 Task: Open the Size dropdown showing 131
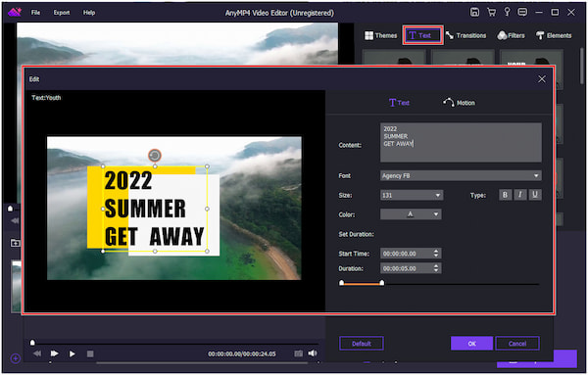[412, 195]
